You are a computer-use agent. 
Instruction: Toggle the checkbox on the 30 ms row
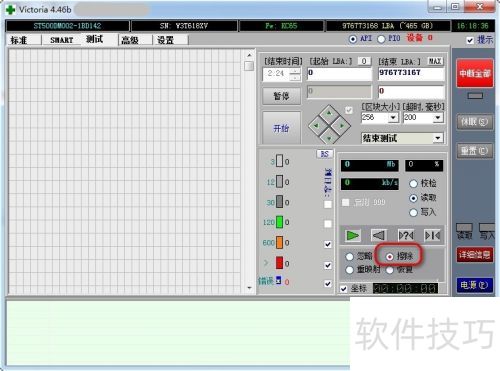tap(328, 204)
